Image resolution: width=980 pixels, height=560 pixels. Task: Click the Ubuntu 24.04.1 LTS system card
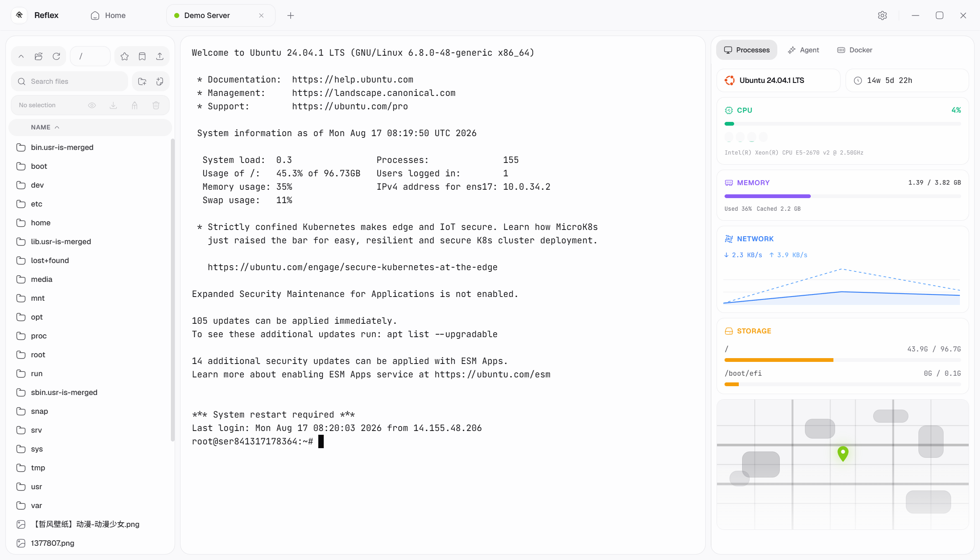779,80
